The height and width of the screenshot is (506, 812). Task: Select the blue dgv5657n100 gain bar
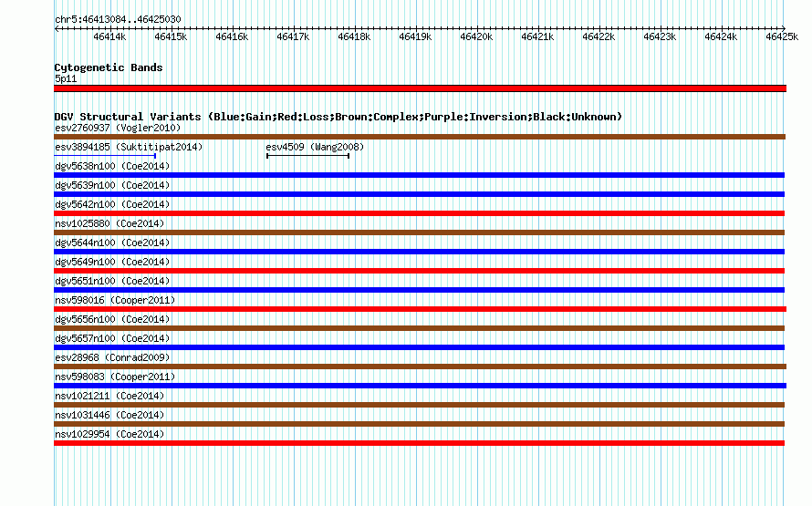tap(420, 347)
